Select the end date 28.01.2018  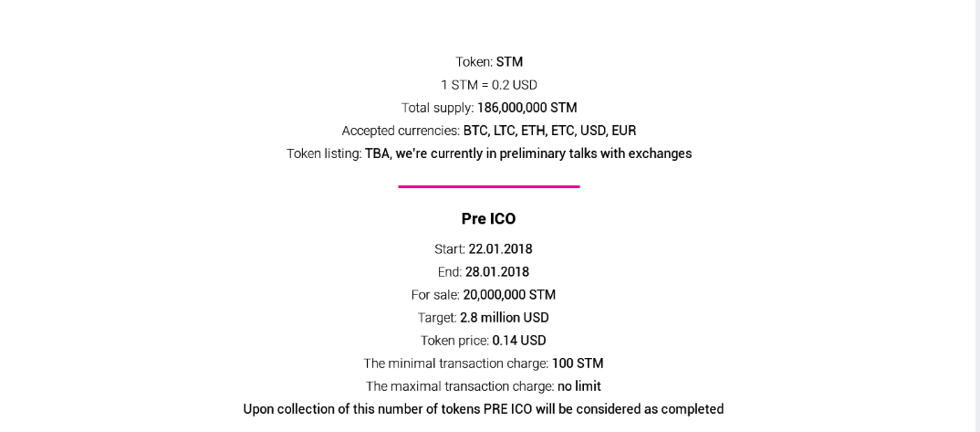(497, 272)
